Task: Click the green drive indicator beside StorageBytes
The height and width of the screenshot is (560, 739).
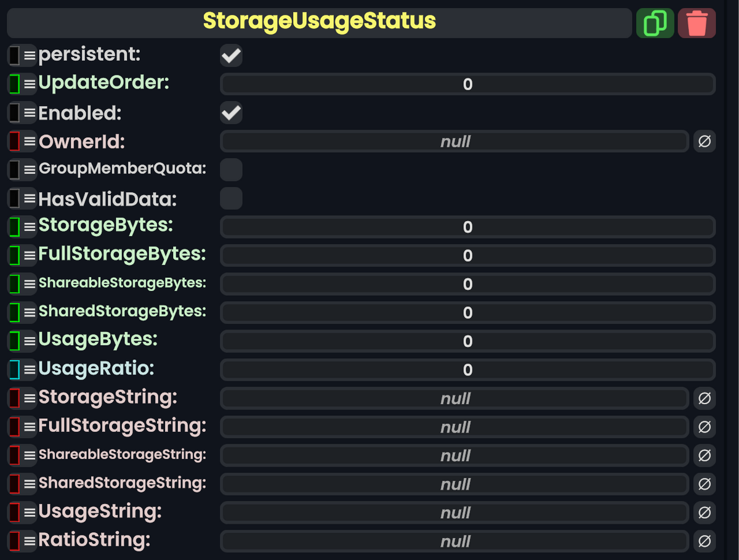Action: click(x=15, y=226)
